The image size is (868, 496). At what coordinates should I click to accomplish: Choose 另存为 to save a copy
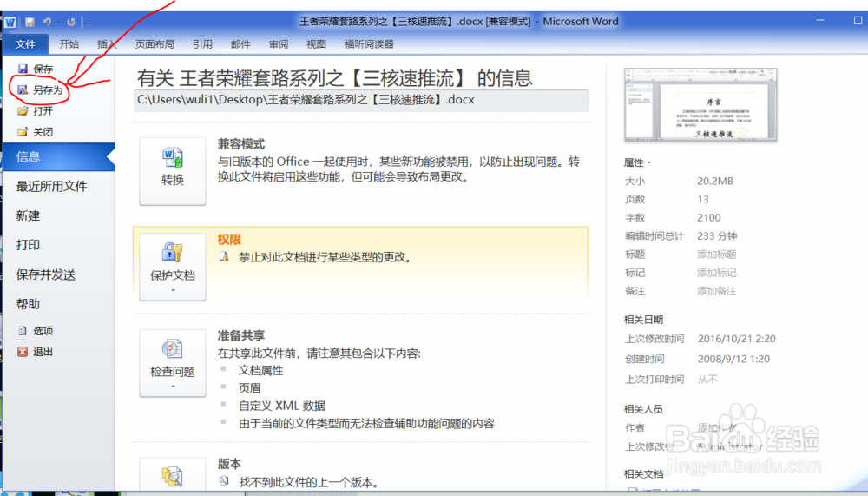coord(40,89)
